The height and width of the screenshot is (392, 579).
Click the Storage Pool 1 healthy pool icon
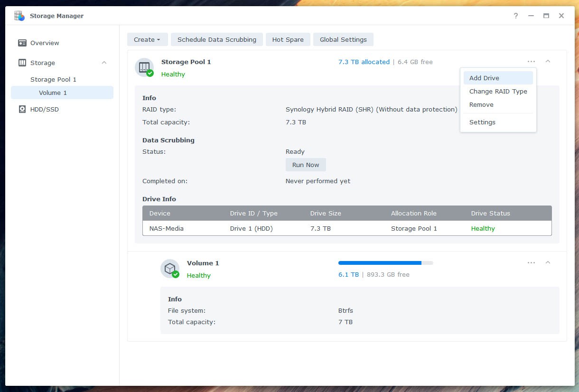(144, 67)
